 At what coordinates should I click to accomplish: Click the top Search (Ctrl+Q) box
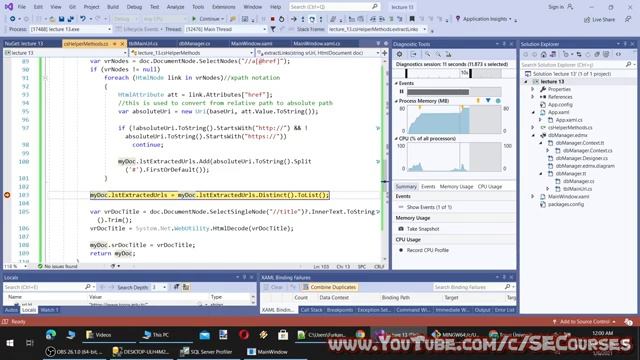(x=334, y=7)
